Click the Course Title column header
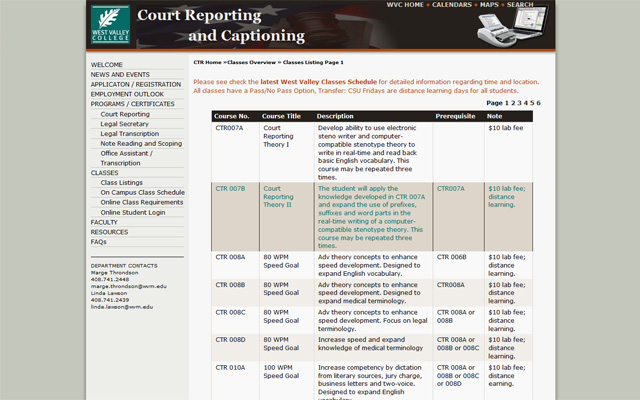Viewport: 640px width, 400px height. [281, 116]
